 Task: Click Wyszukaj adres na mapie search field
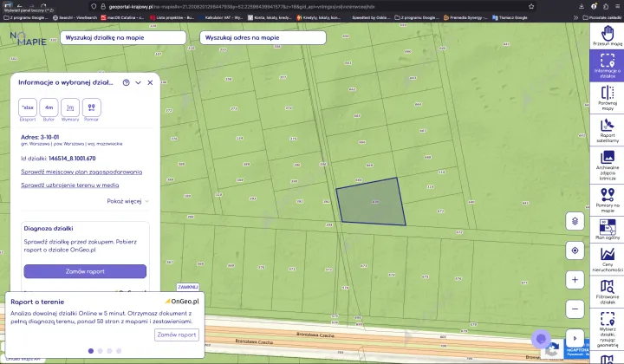263,37
